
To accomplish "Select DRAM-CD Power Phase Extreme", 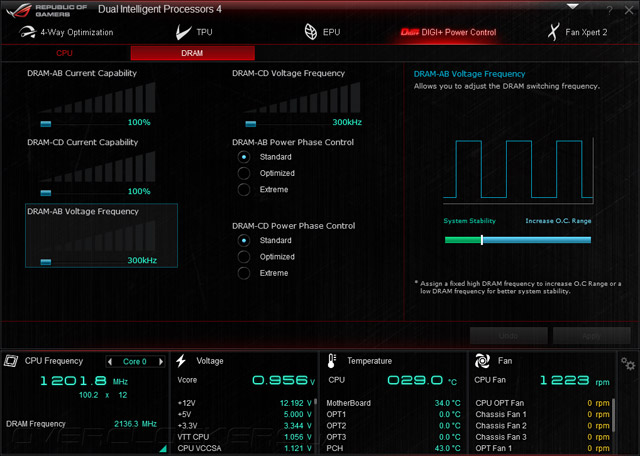I will [244, 273].
